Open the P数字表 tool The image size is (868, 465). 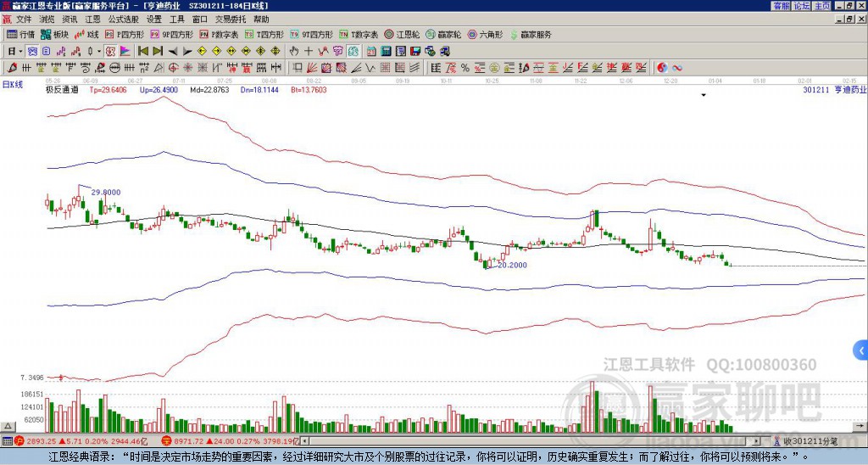(219, 34)
